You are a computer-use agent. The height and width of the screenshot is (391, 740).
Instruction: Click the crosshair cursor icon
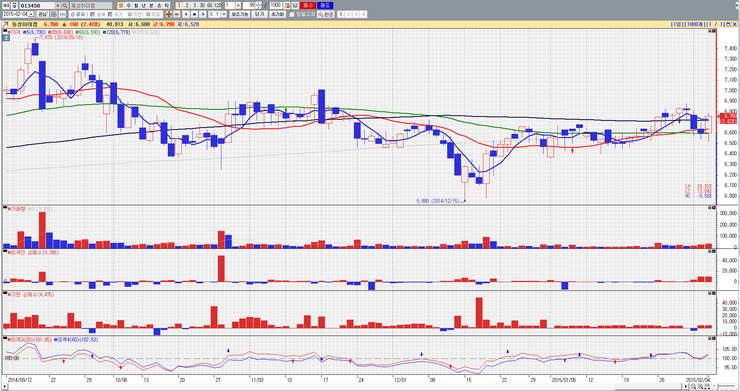click(168, 14)
